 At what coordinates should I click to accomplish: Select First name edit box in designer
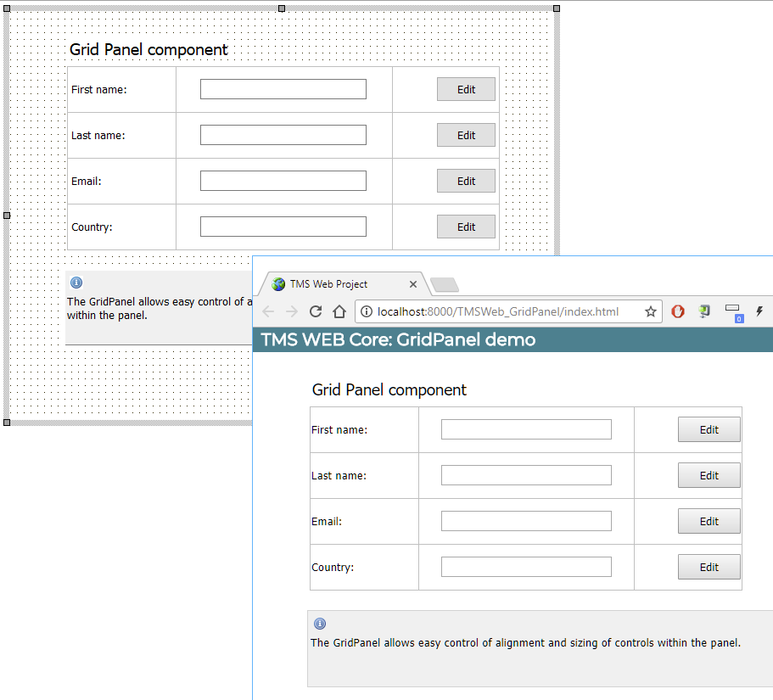pyautogui.click(x=283, y=89)
